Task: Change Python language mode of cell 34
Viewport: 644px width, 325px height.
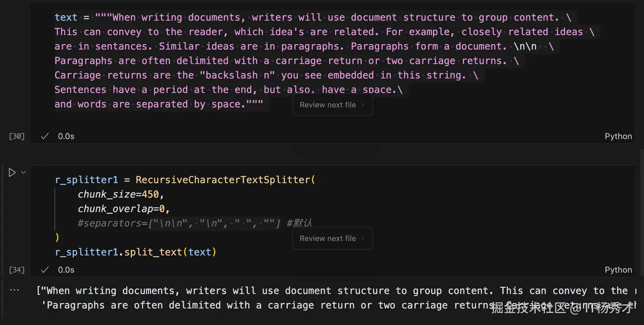Action: click(x=618, y=270)
